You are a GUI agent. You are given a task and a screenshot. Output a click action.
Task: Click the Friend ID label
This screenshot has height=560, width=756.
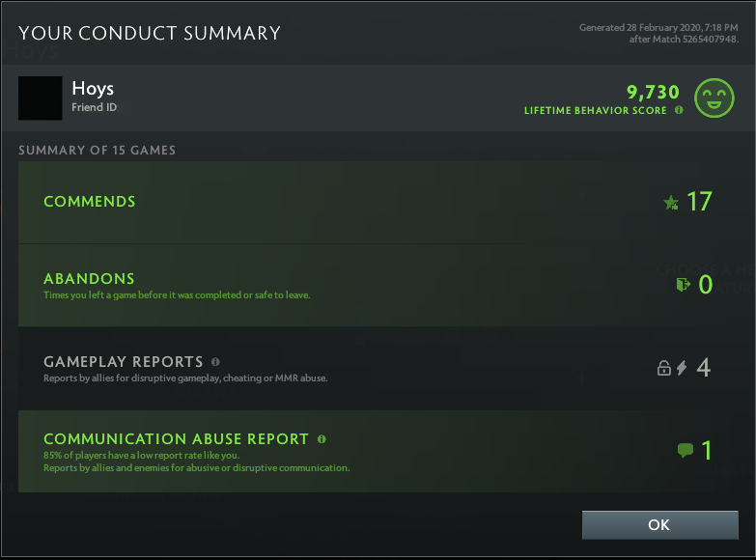tap(95, 108)
